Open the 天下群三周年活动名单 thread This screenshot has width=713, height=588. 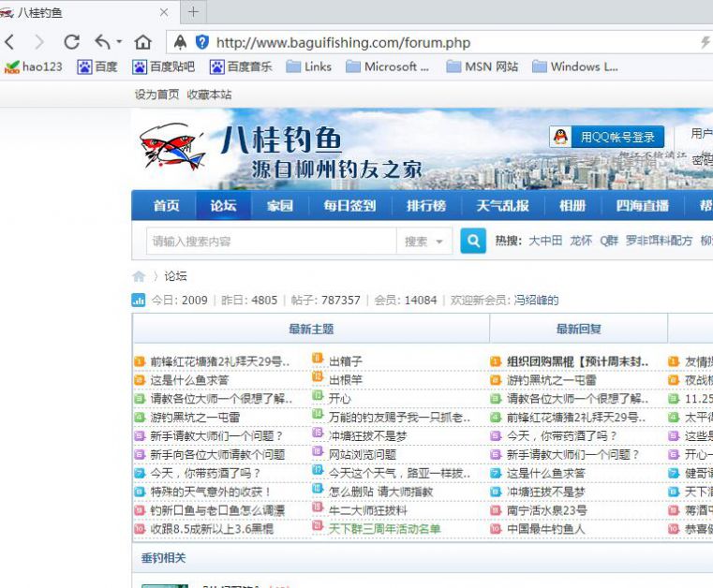click(384, 529)
